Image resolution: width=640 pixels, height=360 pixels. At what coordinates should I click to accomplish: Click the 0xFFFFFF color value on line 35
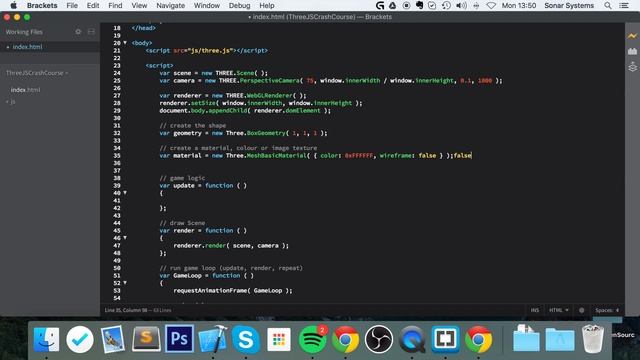pos(359,156)
